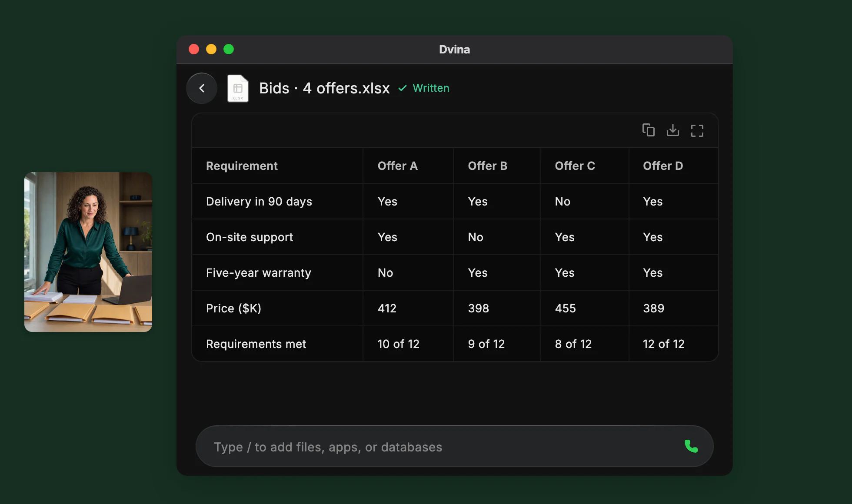This screenshot has width=852, height=504.
Task: Expand table to fullscreen view
Action: [697, 130]
